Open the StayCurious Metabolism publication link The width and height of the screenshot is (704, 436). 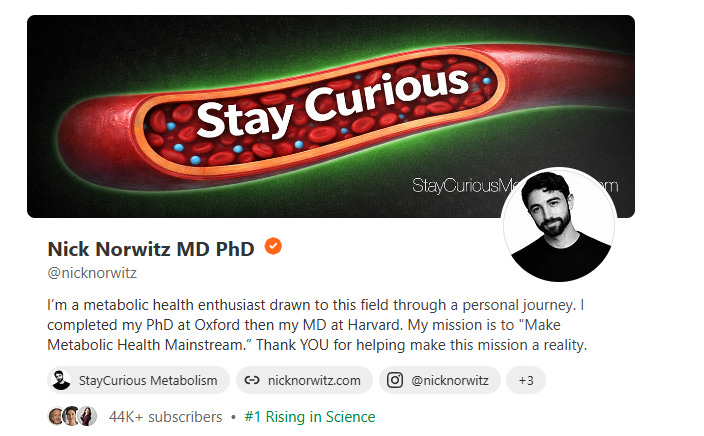(138, 380)
